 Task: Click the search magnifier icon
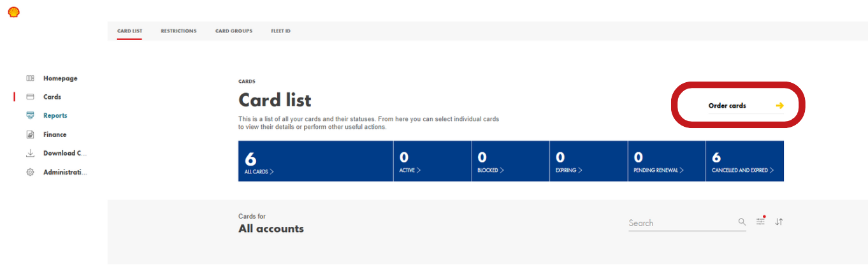point(742,222)
